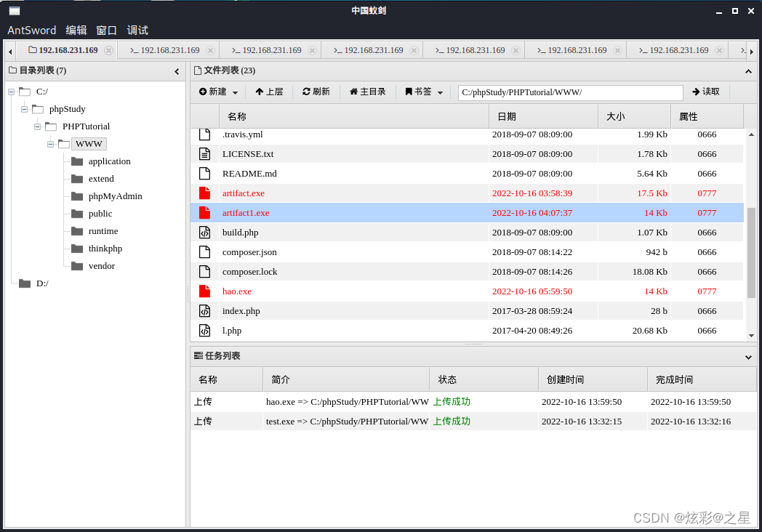This screenshot has width=762, height=532.
Task: Select the runtime folder in tree
Action: pyautogui.click(x=103, y=231)
